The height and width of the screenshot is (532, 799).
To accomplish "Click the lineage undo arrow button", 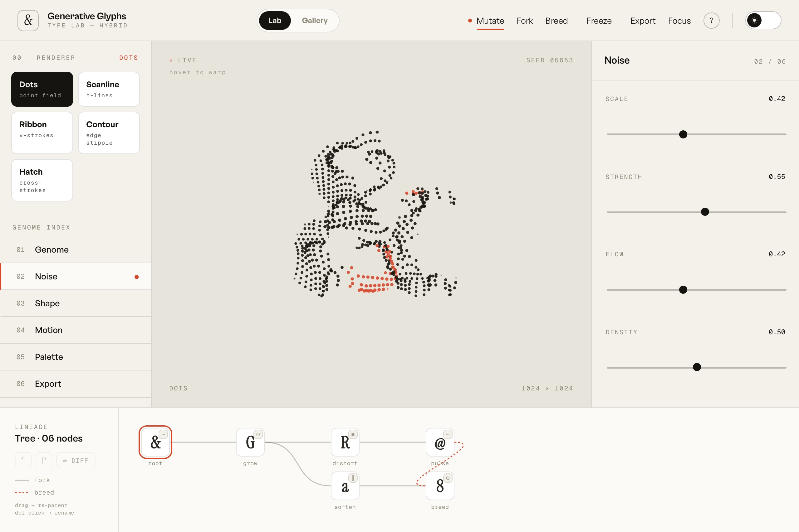I will (x=23, y=460).
